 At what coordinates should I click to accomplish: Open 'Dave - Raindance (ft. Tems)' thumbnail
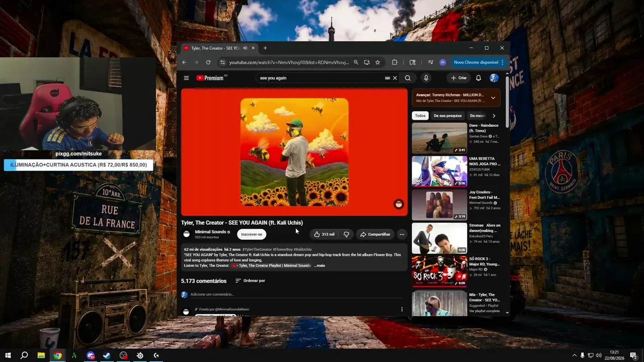[x=439, y=138]
